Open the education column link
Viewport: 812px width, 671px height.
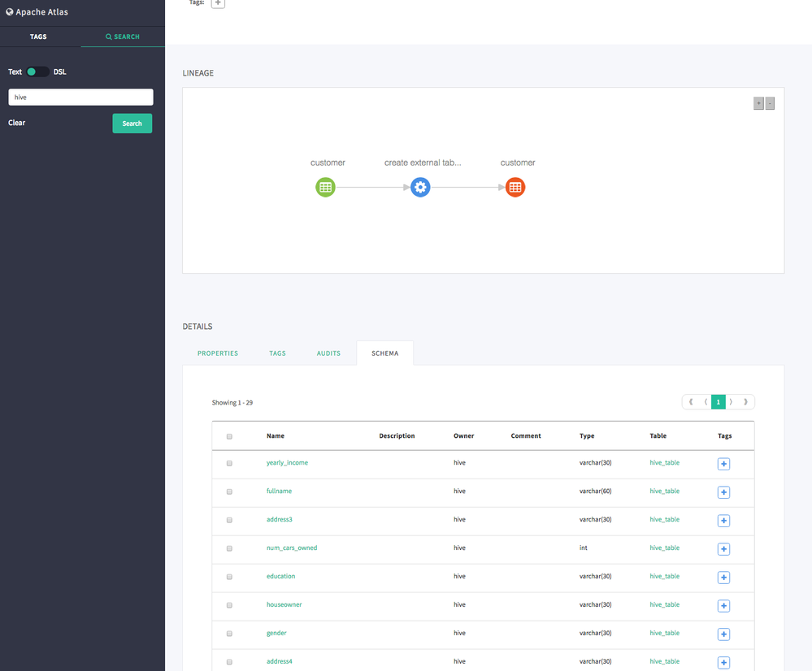coord(280,576)
